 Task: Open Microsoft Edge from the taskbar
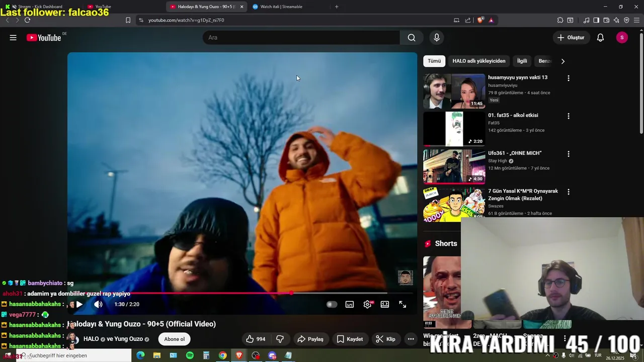pos(140,355)
